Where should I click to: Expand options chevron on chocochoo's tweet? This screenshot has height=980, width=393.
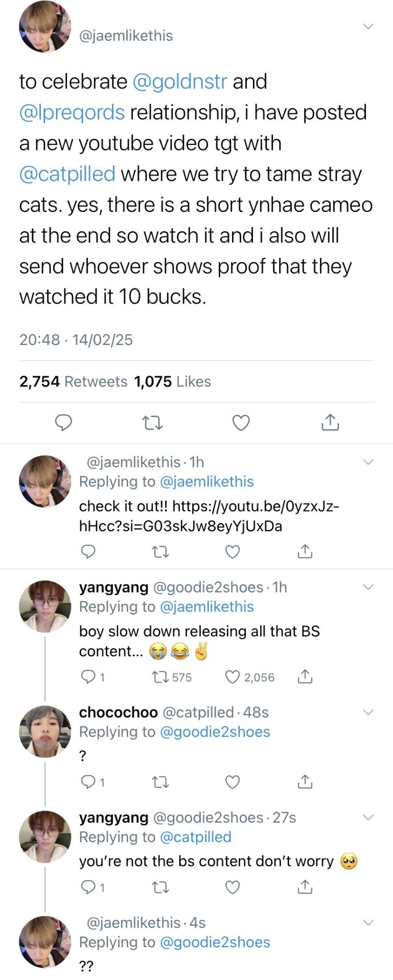[x=368, y=712]
